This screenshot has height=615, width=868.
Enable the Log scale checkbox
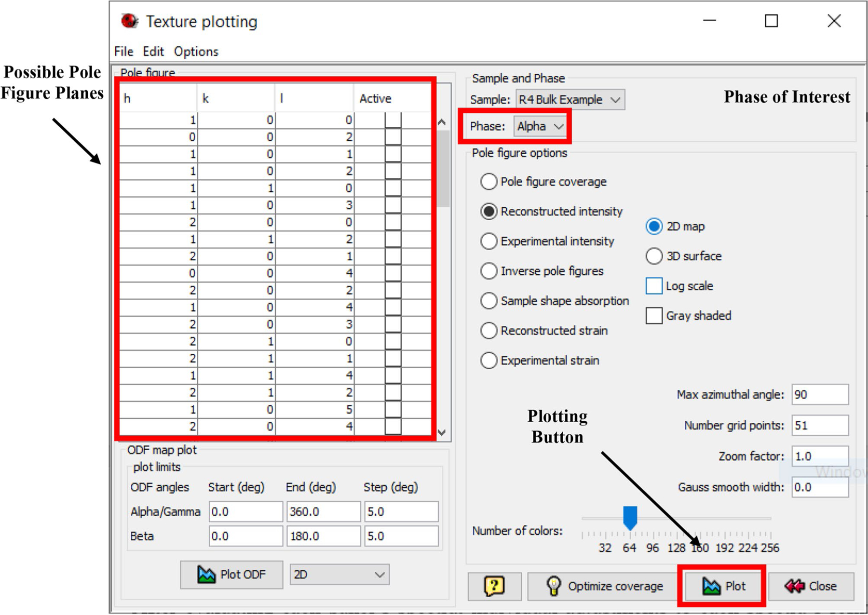point(654,286)
